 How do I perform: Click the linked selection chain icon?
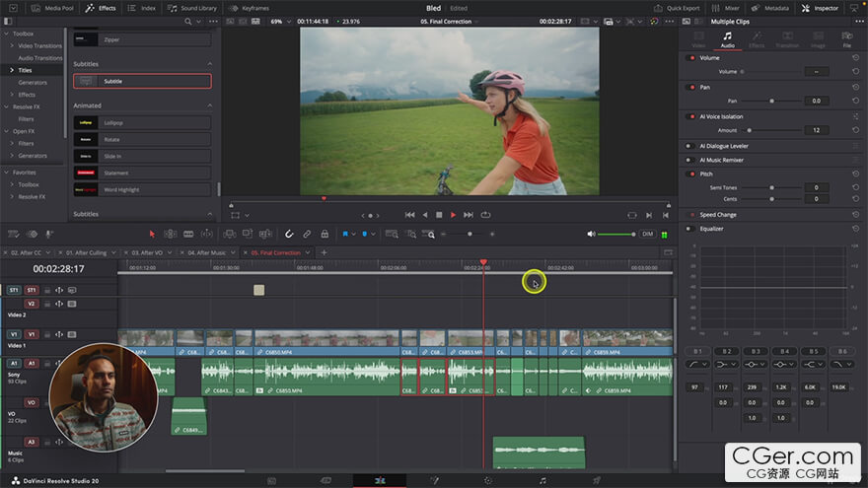click(307, 234)
